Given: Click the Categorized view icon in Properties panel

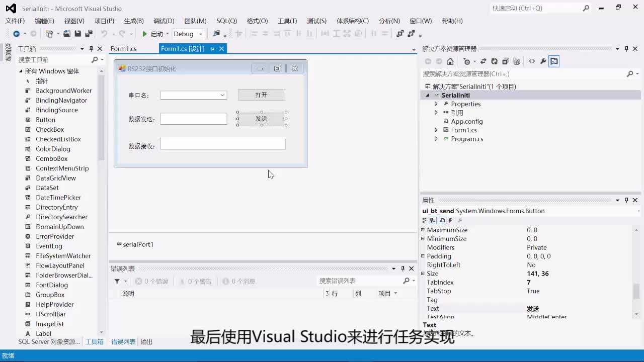Looking at the screenshot, I should click(425, 220).
